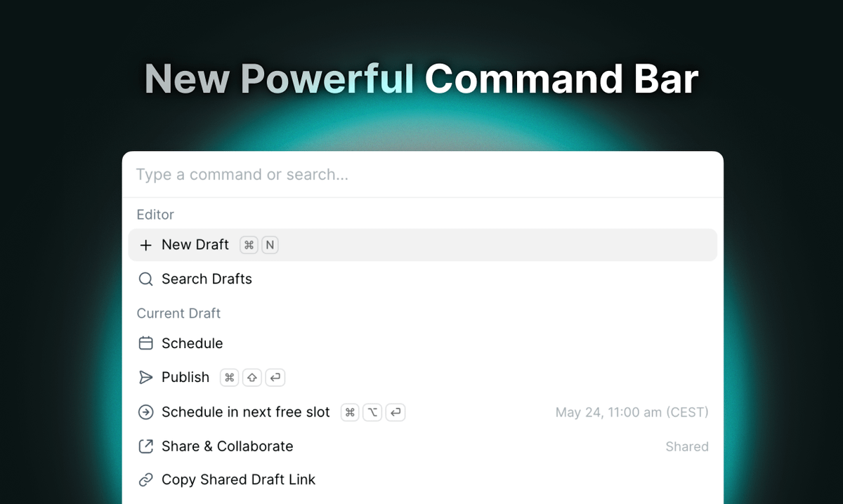Select Schedule in next free slot
This screenshot has height=504, width=843.
[246, 412]
